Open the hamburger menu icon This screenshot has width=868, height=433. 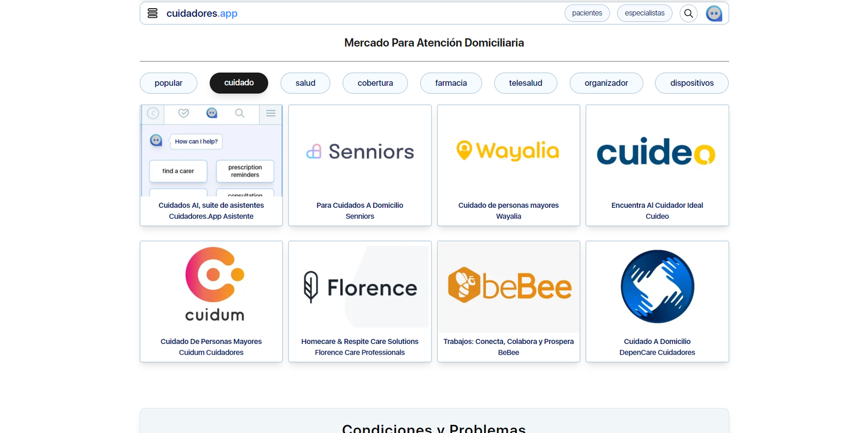[x=152, y=13]
